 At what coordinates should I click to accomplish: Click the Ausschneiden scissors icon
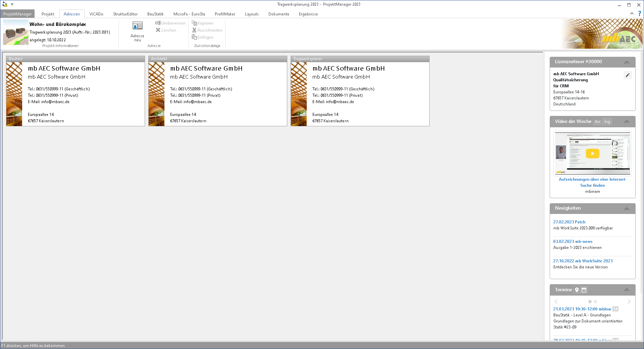point(194,30)
